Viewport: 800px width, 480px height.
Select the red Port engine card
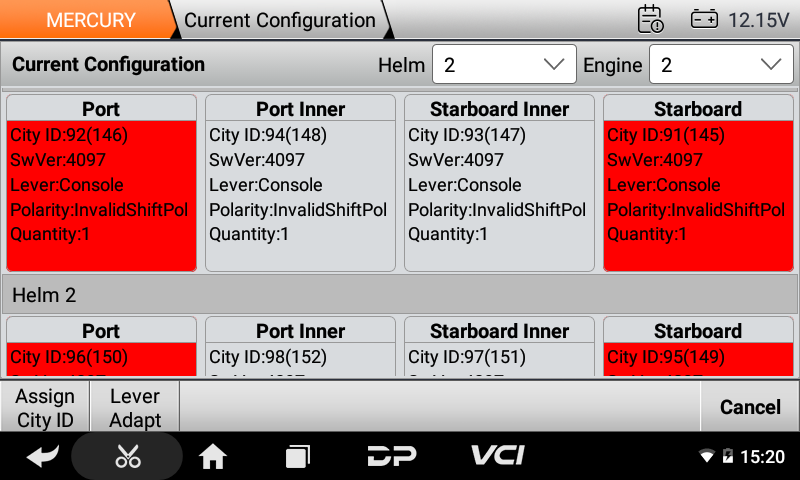pyautogui.click(x=101, y=183)
